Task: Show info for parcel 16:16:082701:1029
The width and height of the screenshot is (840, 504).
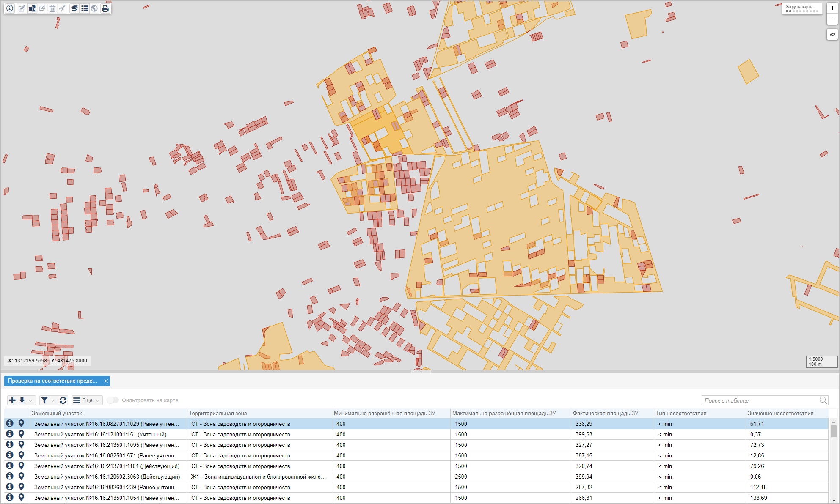Action: click(10, 423)
